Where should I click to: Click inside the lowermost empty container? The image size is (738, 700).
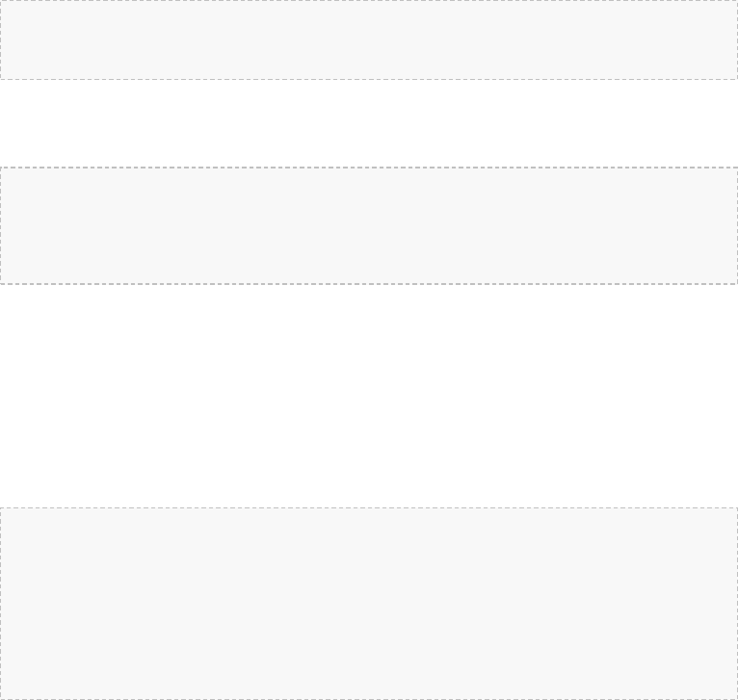tap(369, 603)
